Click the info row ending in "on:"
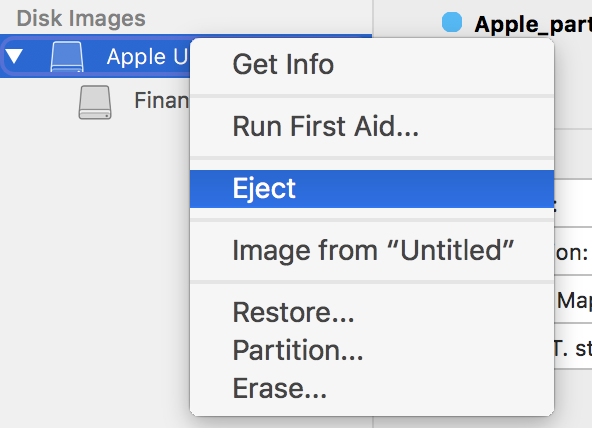 pyautogui.click(x=573, y=251)
